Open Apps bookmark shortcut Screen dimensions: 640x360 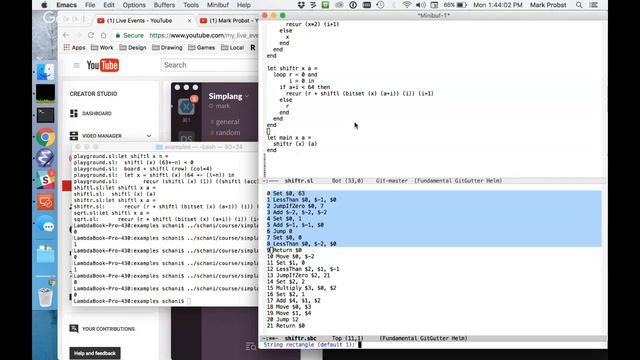point(74,48)
